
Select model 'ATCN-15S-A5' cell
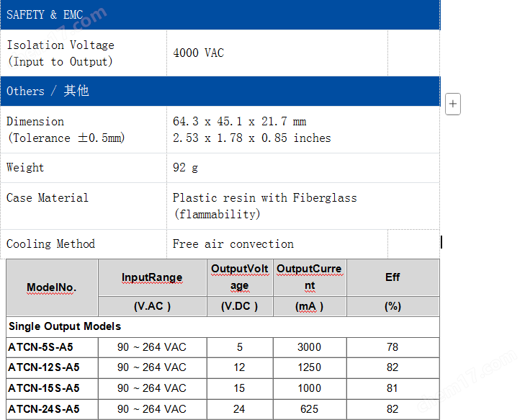point(53,388)
